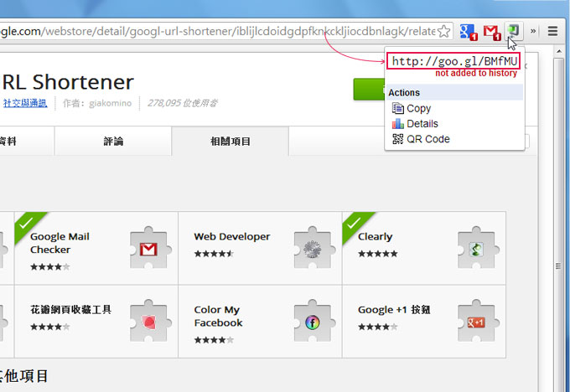Click the 作者: giakomino author text

tap(97, 103)
